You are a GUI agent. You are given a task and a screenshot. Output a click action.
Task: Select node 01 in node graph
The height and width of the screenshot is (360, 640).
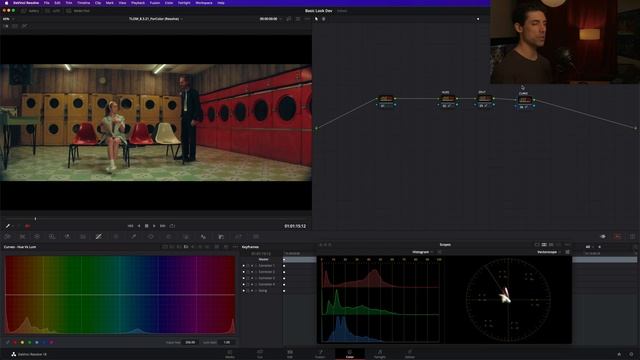(386, 100)
